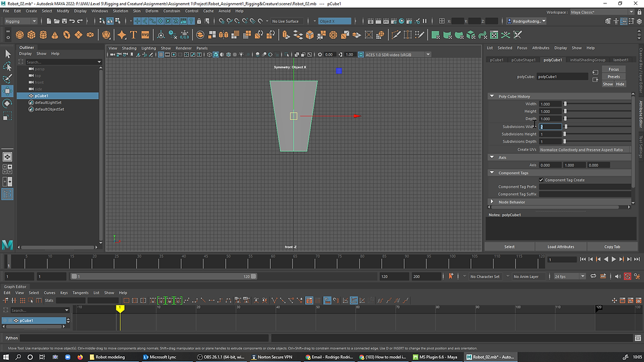Collapse the Axis section
The width and height of the screenshot is (644, 362).
pyautogui.click(x=491, y=157)
